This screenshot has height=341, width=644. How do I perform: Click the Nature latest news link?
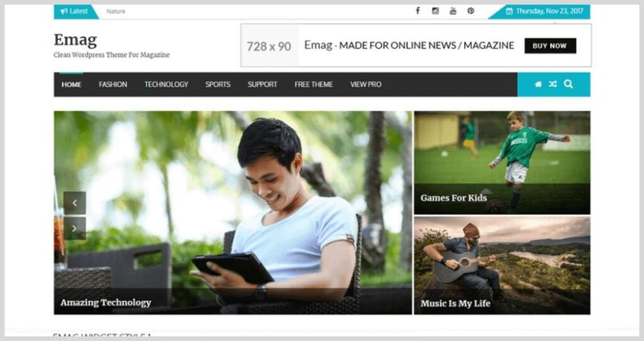[116, 11]
